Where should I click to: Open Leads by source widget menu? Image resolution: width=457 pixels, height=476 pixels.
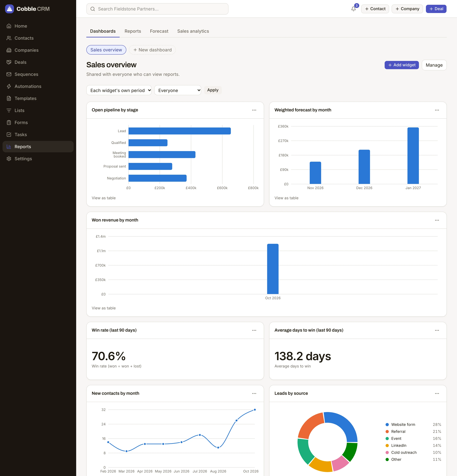pyautogui.click(x=437, y=393)
